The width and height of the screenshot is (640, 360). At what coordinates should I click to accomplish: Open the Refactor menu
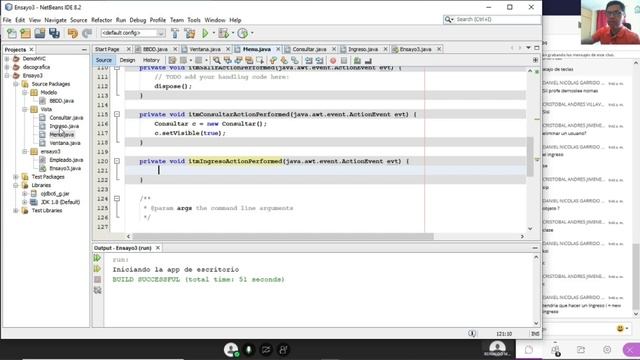(x=101, y=20)
